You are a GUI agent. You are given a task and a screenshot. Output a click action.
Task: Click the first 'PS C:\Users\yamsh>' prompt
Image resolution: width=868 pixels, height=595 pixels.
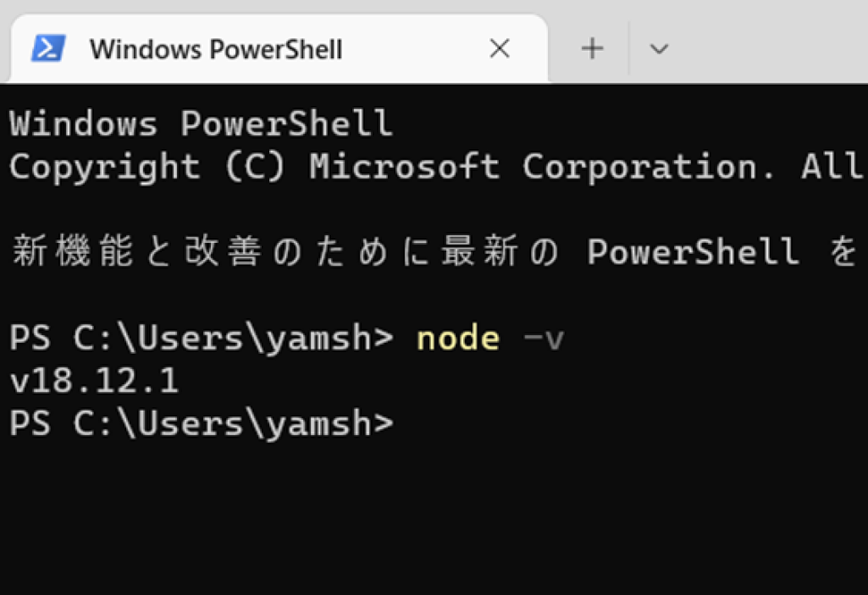tap(202, 339)
